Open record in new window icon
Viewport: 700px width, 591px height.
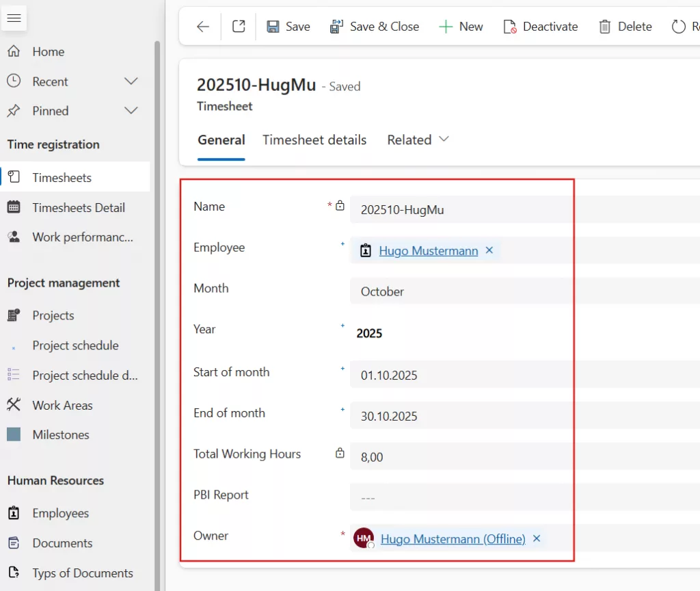(239, 27)
